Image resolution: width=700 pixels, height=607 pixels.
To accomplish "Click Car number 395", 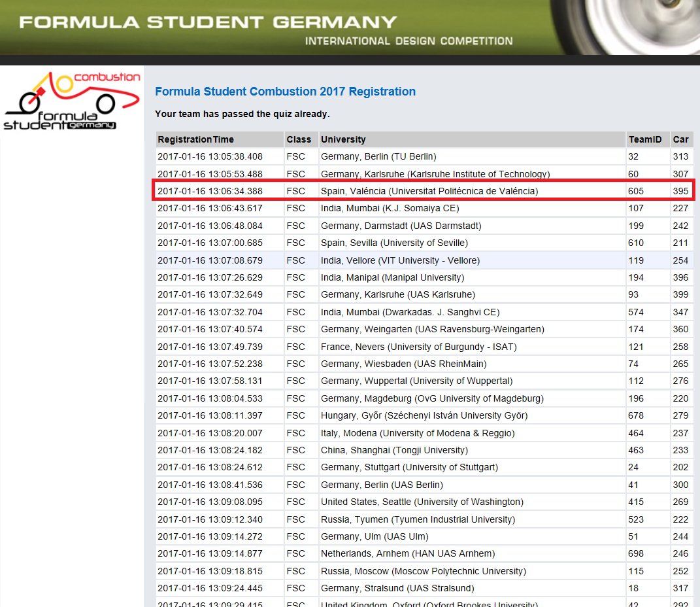I will coord(680,191).
